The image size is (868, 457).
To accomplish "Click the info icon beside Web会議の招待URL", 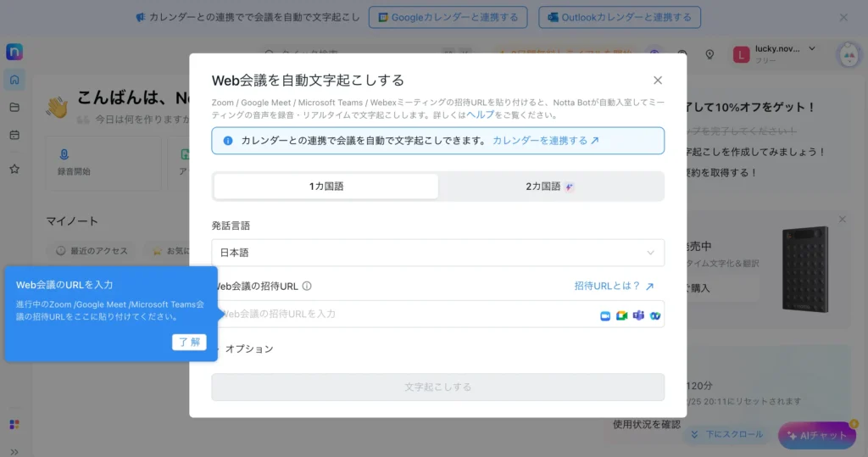I will click(x=307, y=286).
